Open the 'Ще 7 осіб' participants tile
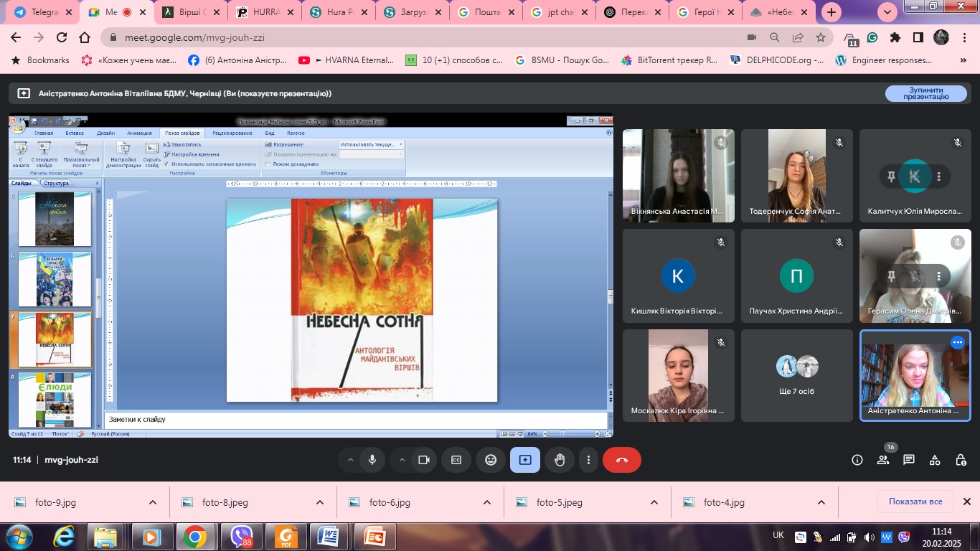Viewport: 980px width, 551px height. tap(797, 376)
